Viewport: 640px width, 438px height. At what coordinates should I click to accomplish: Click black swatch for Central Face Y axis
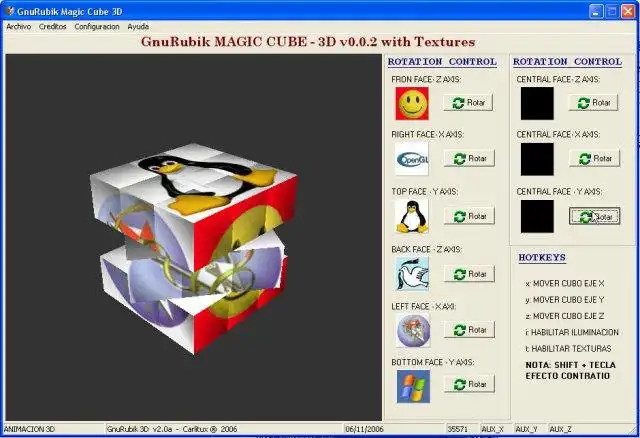537,216
